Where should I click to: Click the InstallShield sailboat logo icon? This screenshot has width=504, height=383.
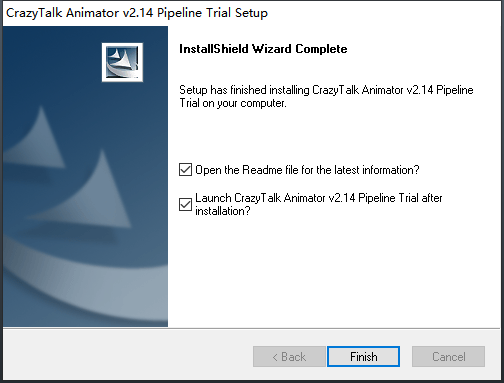[x=122, y=62]
